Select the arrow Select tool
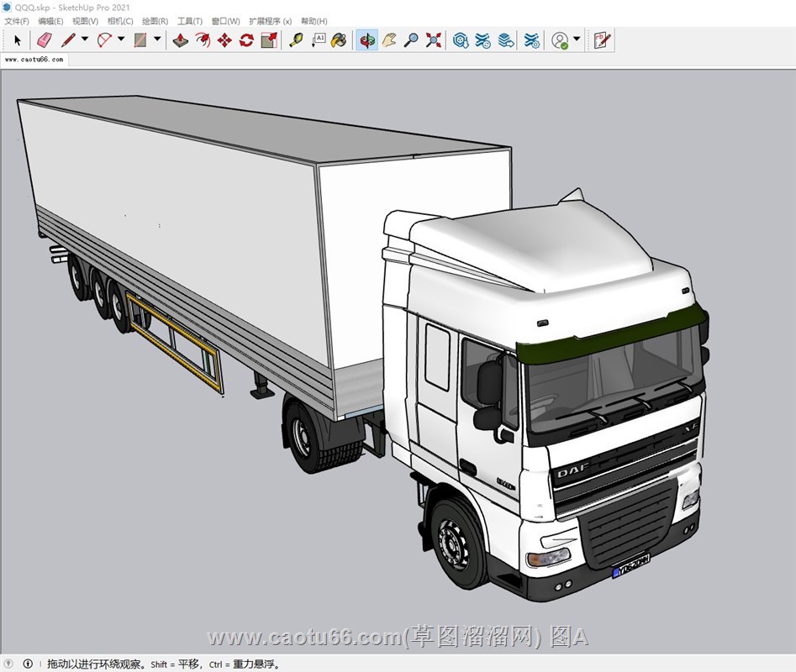The height and width of the screenshot is (672, 796). [18, 39]
